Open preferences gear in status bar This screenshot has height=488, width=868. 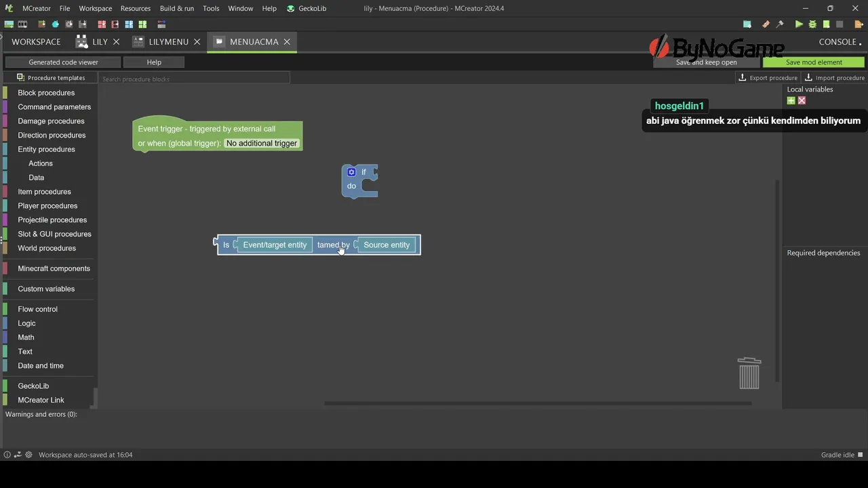[28, 455]
